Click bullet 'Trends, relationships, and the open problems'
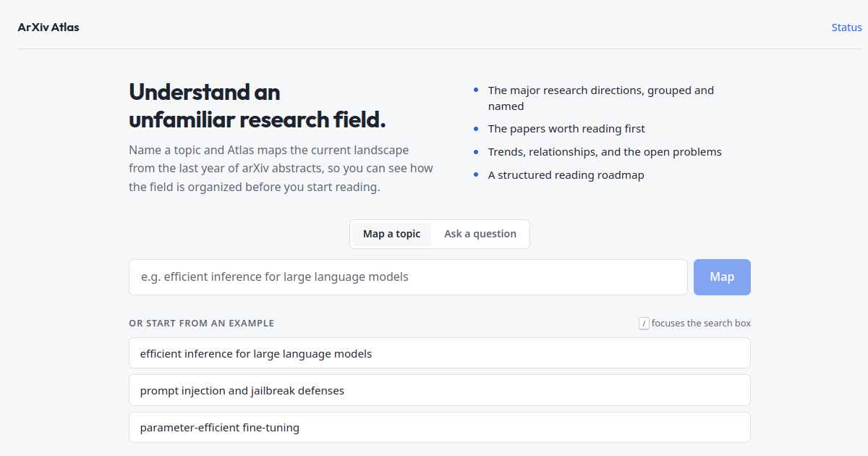This screenshot has width=868, height=456. (605, 152)
